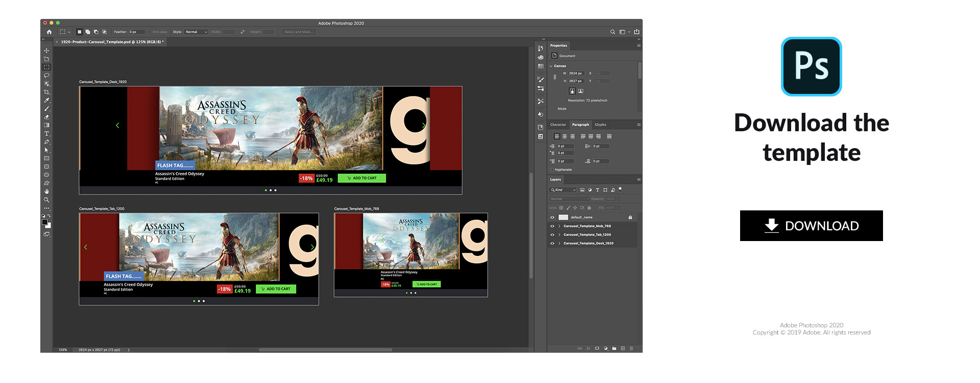The width and height of the screenshot is (980, 383).
Task: Click the Delete layer trash icon
Action: click(x=631, y=348)
